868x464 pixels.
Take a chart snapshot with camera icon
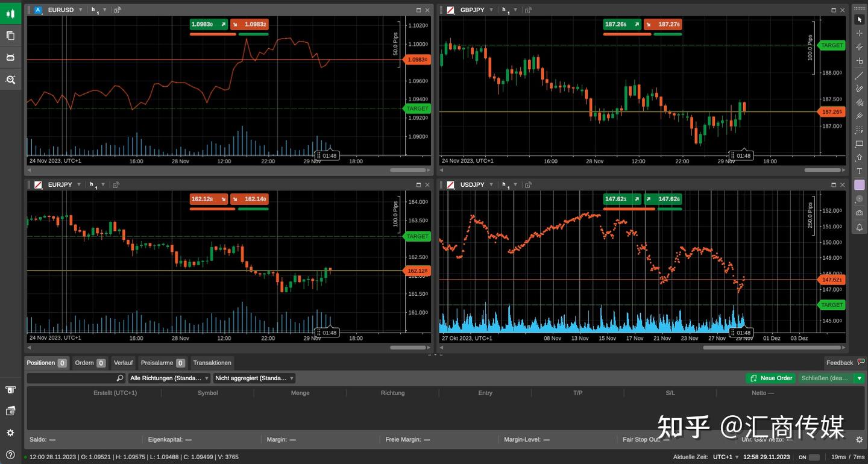click(860, 213)
